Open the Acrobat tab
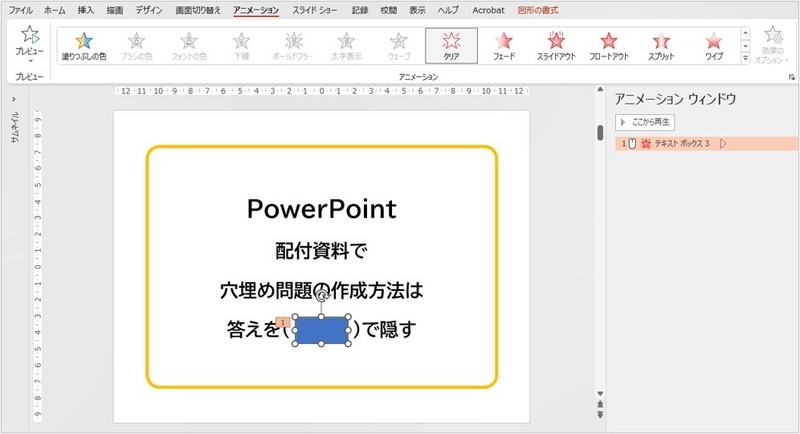 (x=488, y=10)
